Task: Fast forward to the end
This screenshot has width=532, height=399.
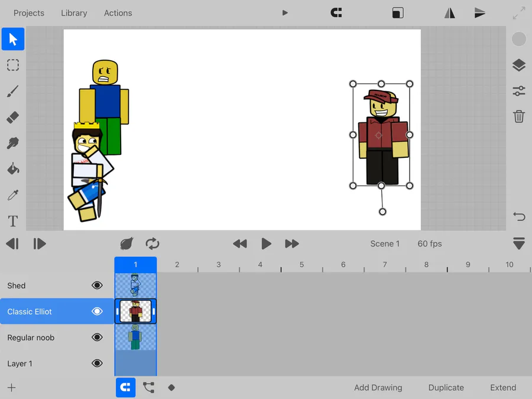Action: [x=292, y=244]
